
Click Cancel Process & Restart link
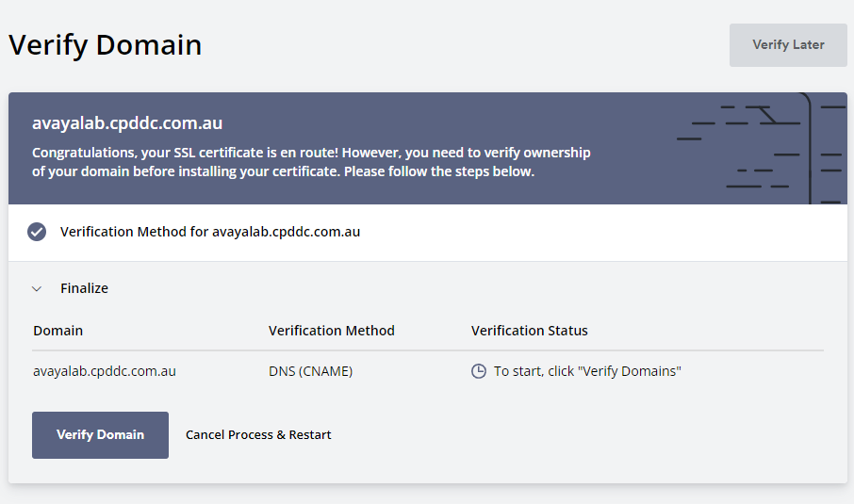point(258,435)
